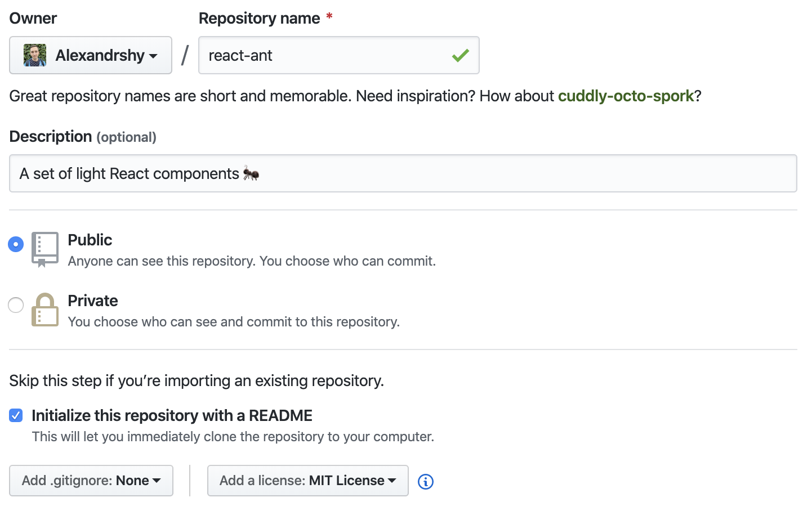This screenshot has height=511, width=812.
Task: Click the ant emoji in the description
Action: click(251, 174)
